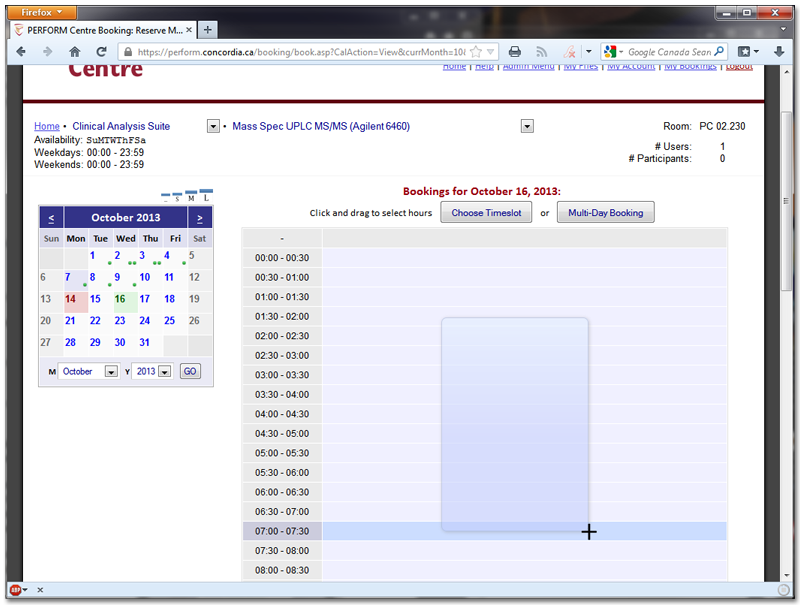Open the browser home page icon

click(74, 52)
